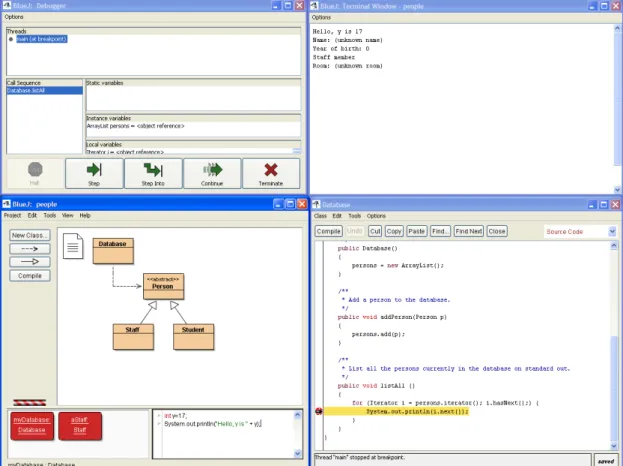Click the Copy button in editor
Image resolution: width=623 pixels, height=466 pixels.
pyautogui.click(x=394, y=231)
